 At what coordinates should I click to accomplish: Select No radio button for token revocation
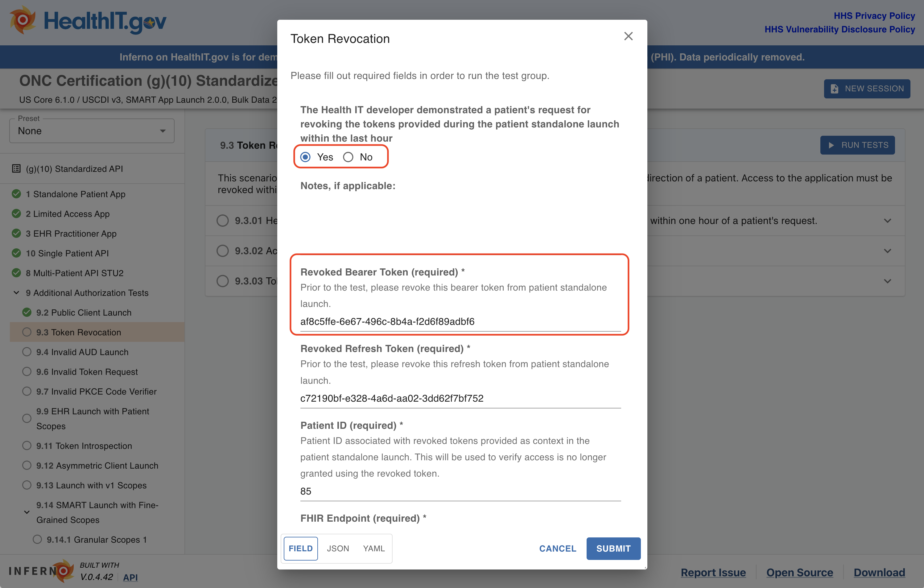[x=348, y=156]
